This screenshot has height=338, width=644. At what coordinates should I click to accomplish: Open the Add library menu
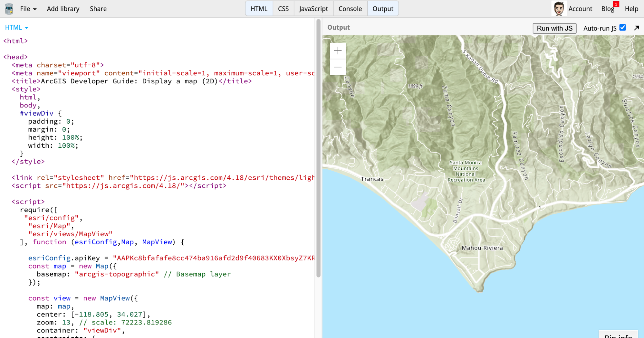(63, 9)
